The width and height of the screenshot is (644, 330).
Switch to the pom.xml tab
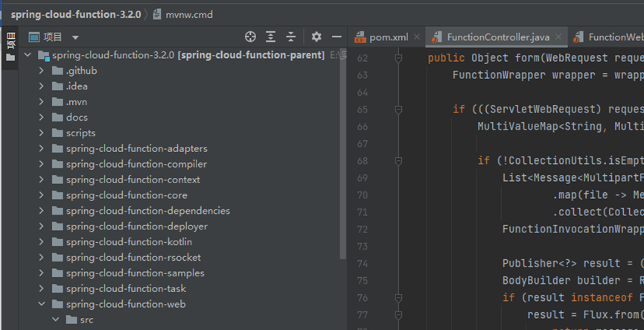point(389,37)
